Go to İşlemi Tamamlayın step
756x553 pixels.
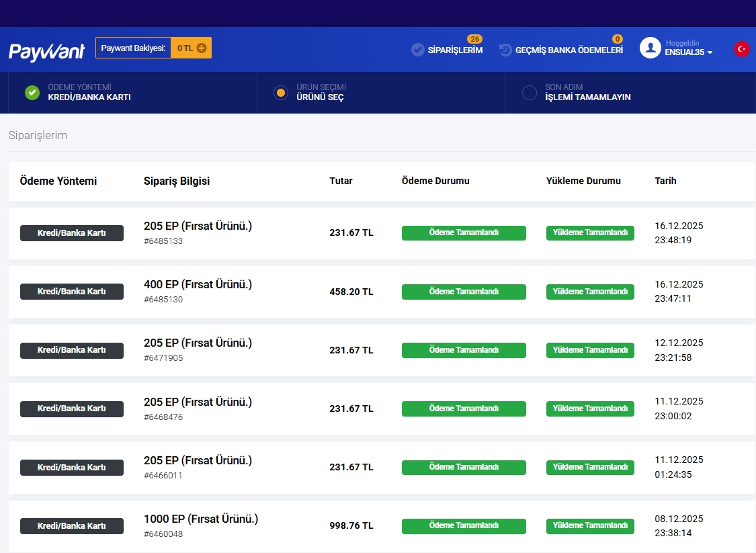click(588, 97)
